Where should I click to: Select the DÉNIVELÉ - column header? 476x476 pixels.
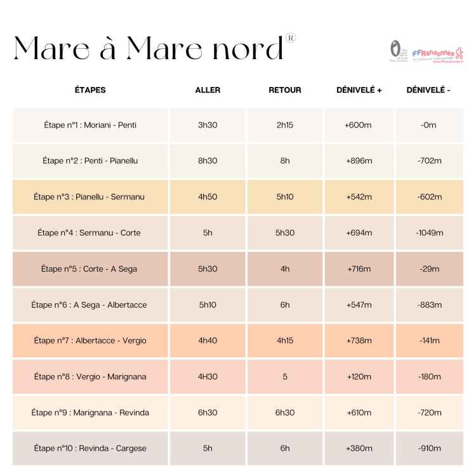pos(428,90)
